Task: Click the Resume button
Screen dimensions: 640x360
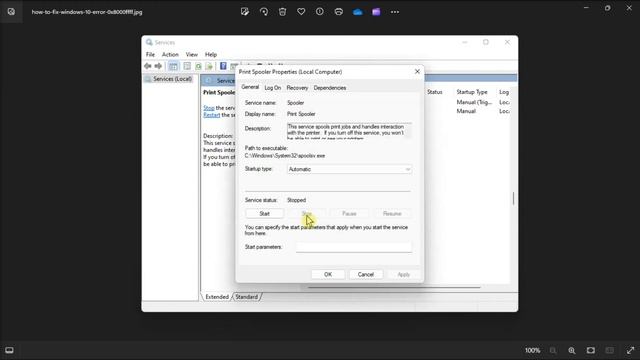Action: point(392,213)
